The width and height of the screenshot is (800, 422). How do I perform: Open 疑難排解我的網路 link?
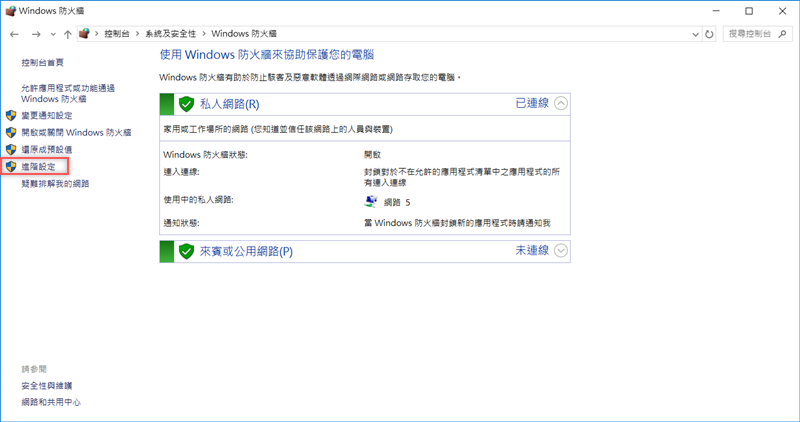pyautogui.click(x=55, y=183)
